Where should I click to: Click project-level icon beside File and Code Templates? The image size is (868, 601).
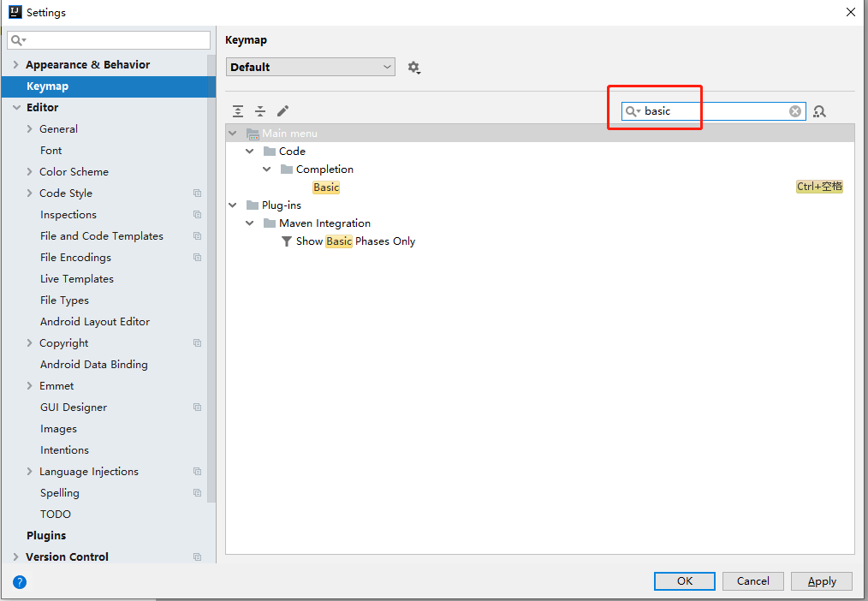197,235
